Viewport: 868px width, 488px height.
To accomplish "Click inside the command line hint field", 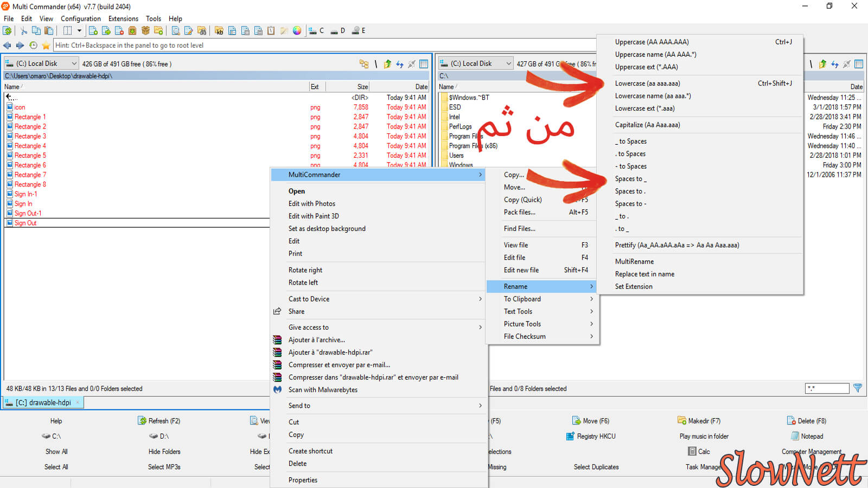I will (324, 46).
